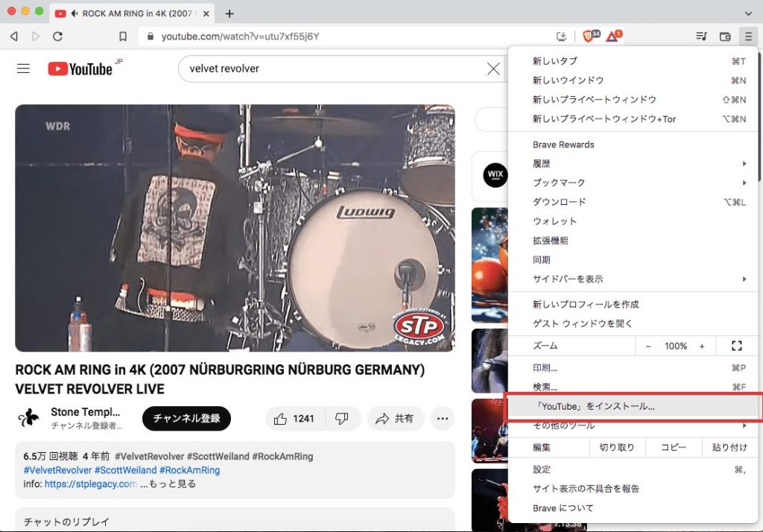The height and width of the screenshot is (532, 763).
Task: Open 新しいプライベートウィンドウ+Tor
Action: (x=633, y=118)
